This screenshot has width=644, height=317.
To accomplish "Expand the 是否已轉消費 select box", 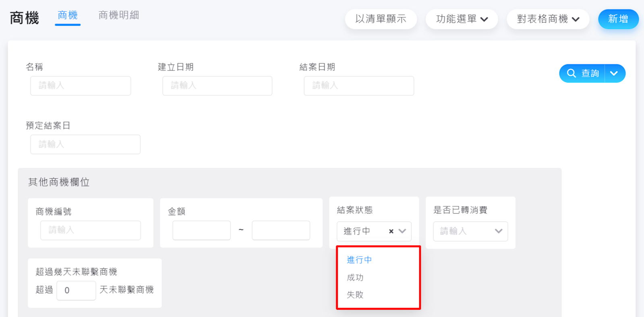I will coord(470,231).
